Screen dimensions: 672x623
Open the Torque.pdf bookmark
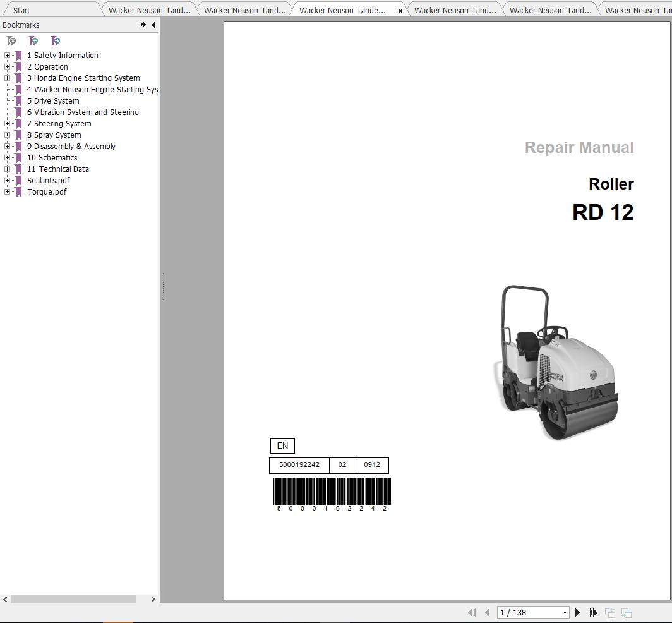(x=47, y=191)
